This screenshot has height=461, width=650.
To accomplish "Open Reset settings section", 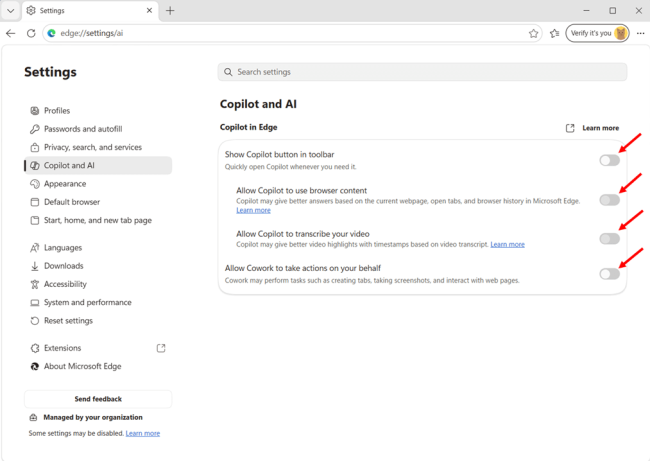I will [98, 320].
